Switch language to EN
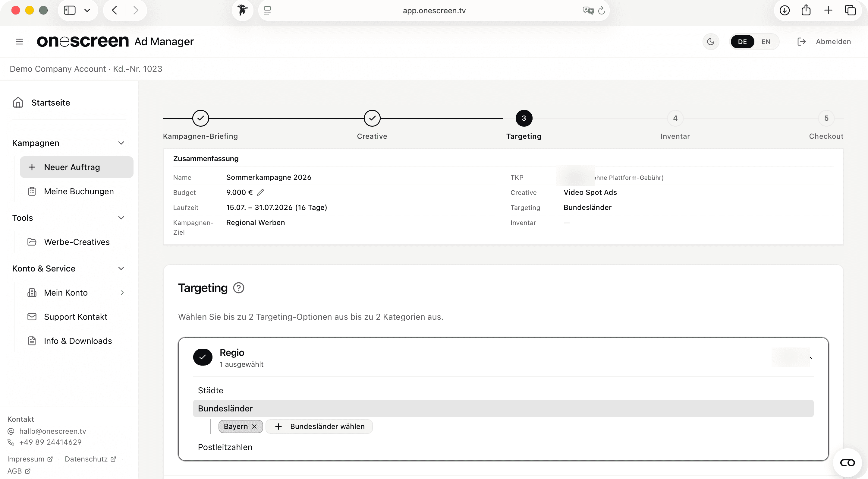This screenshot has height=479, width=868. (x=766, y=42)
